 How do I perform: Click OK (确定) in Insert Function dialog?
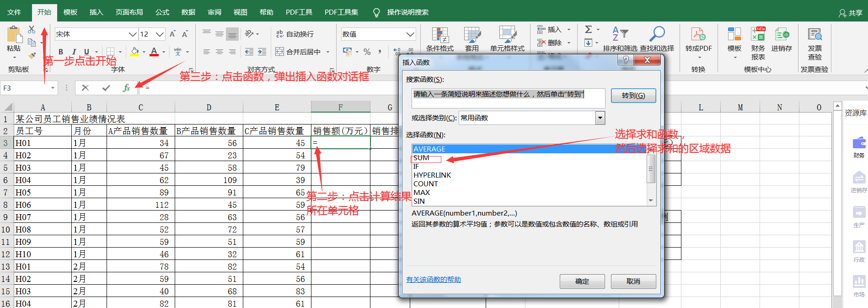(x=582, y=281)
